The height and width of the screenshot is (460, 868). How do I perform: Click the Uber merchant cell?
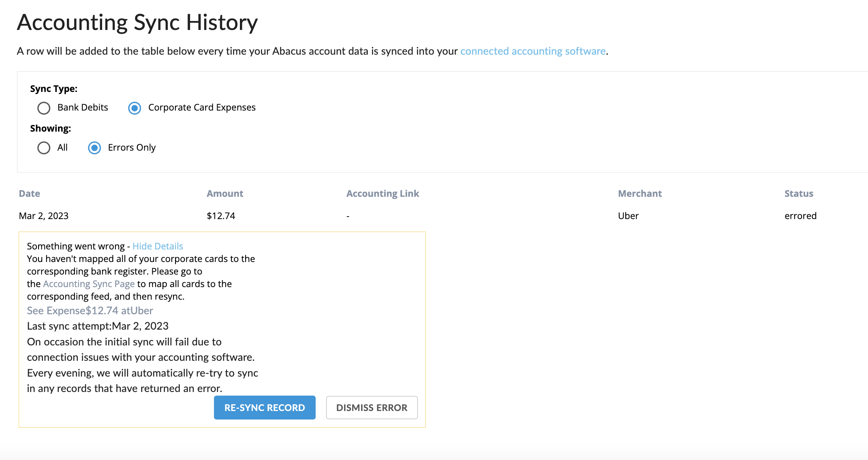tap(628, 216)
